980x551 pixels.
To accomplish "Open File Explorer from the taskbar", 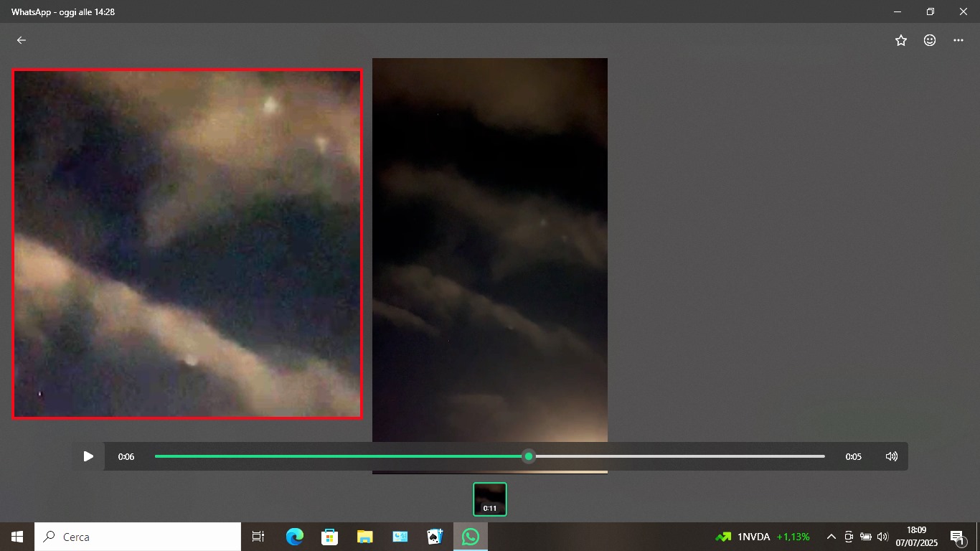I will [x=364, y=537].
